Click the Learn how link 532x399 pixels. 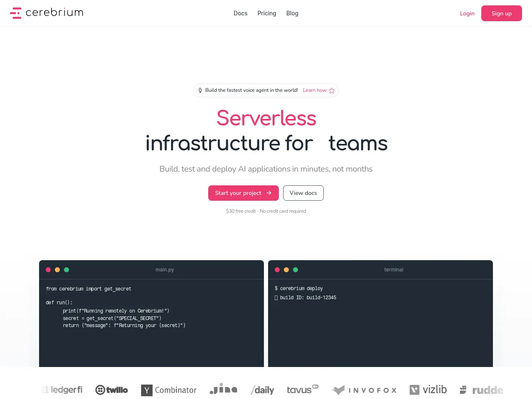[315, 90]
